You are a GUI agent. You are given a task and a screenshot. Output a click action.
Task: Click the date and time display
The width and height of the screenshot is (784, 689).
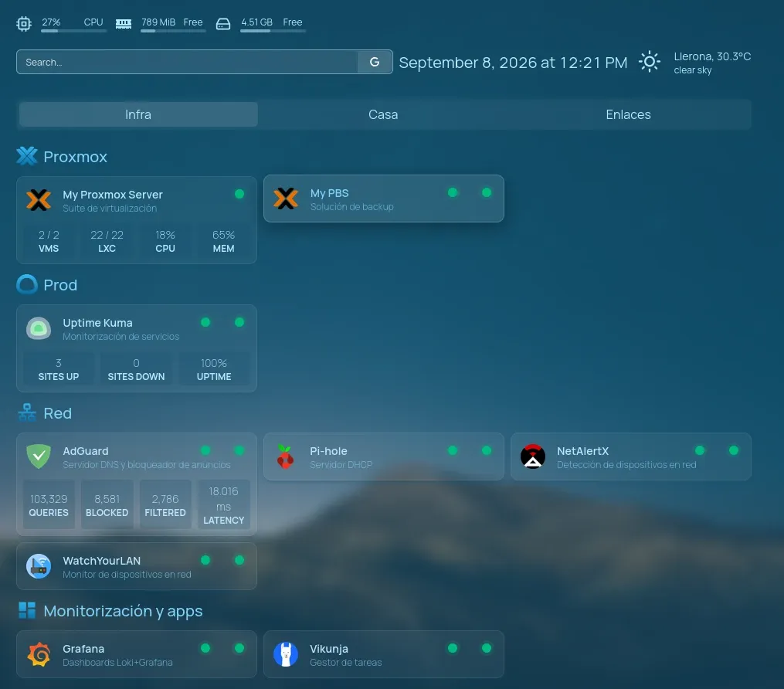click(513, 63)
